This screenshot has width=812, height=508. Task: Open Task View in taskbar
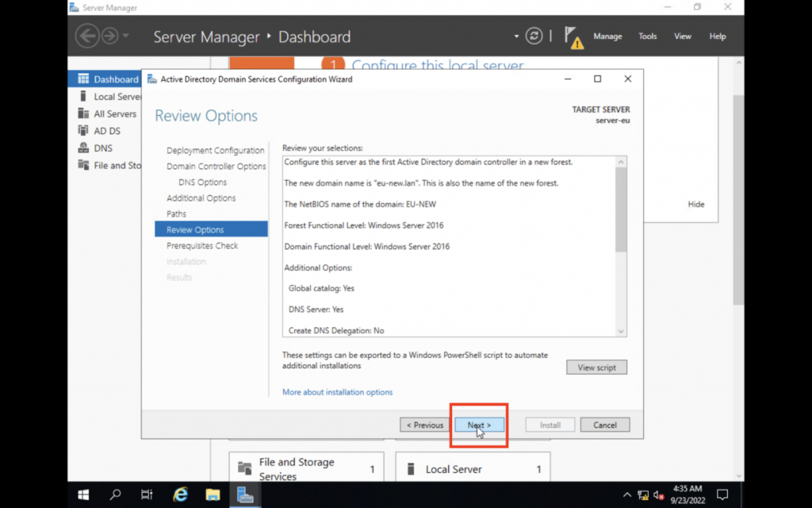pyautogui.click(x=147, y=495)
